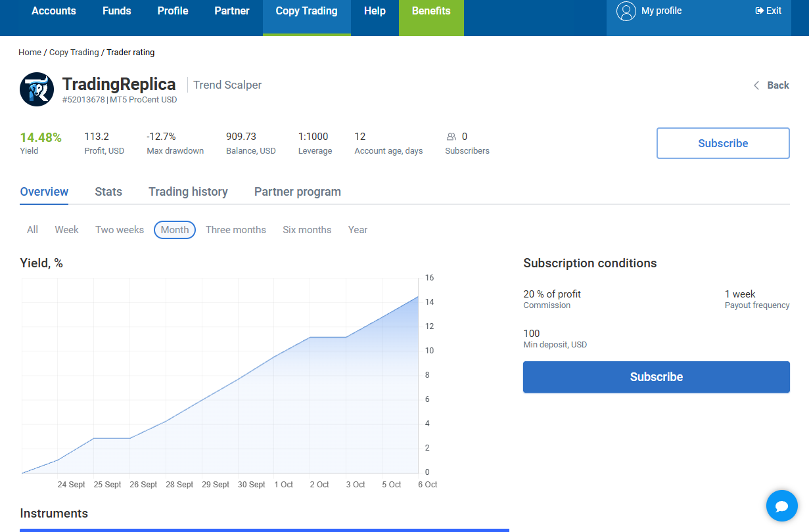The height and width of the screenshot is (532, 809).
Task: Click the Min deposit value 100
Action: pyautogui.click(x=532, y=334)
